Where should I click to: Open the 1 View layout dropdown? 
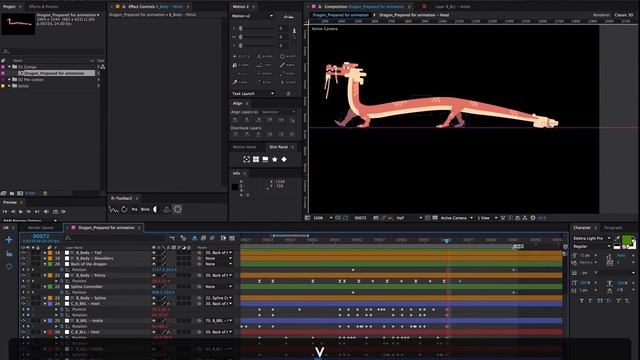coord(487,218)
